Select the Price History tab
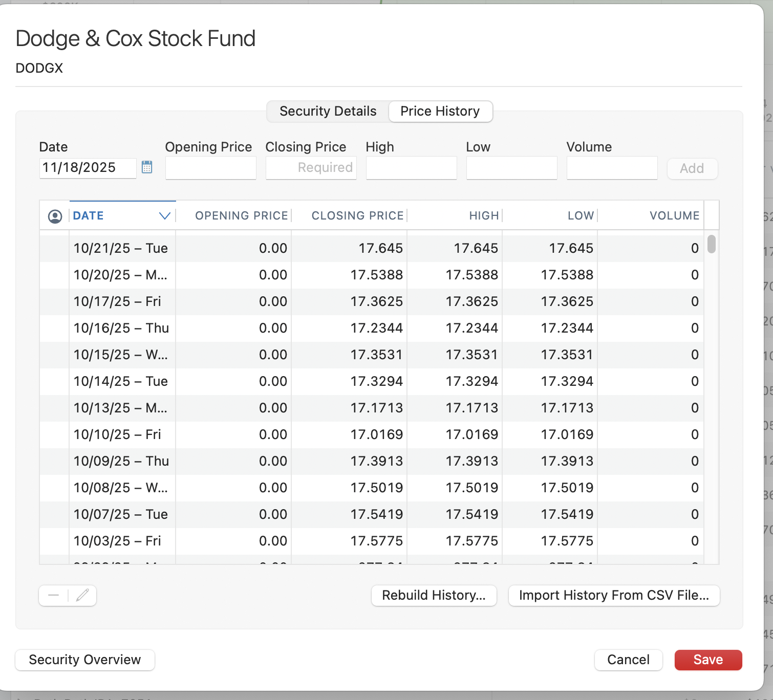773x700 pixels. point(440,111)
